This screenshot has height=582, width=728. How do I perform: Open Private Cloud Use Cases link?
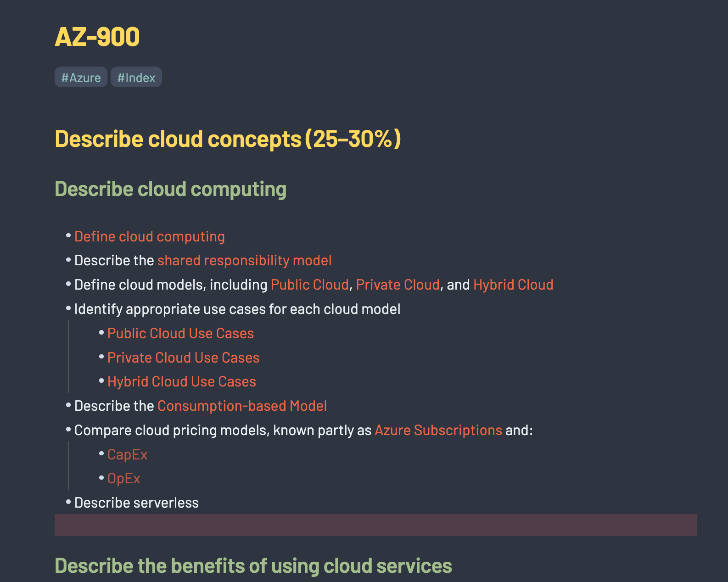184,358
